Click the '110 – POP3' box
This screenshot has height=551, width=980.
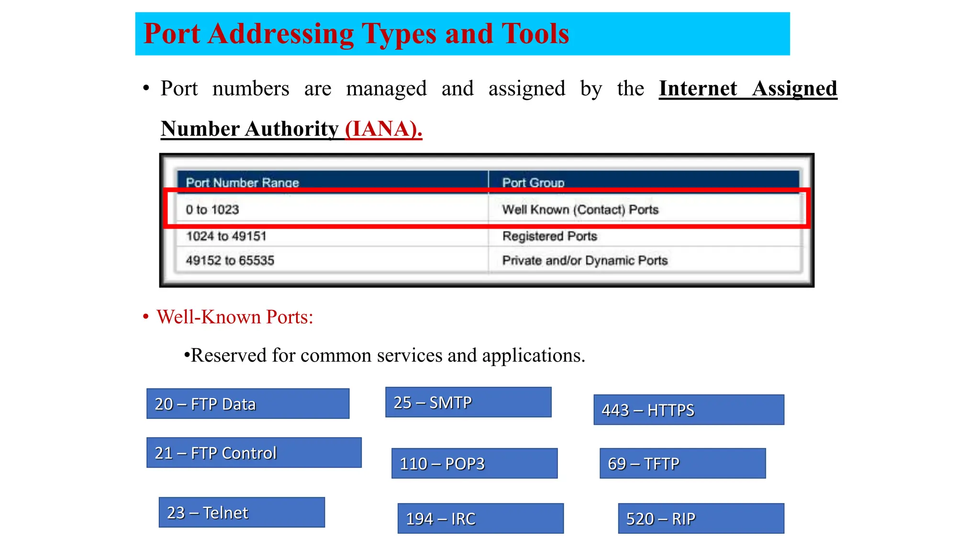475,463
